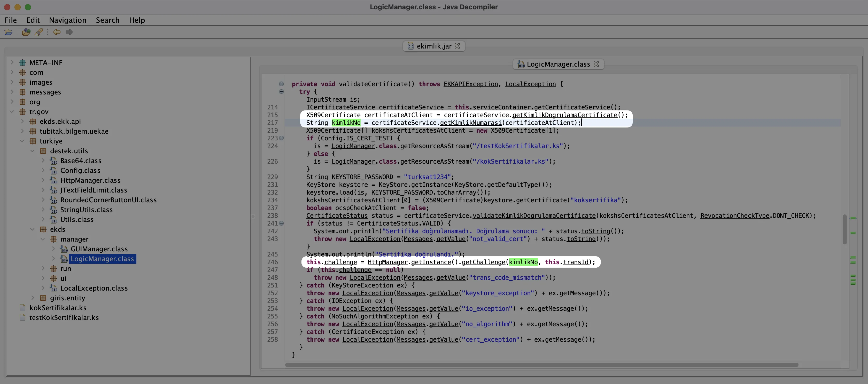
Task: Click the testKokSertifikalar.ks file icon
Action: (22, 317)
